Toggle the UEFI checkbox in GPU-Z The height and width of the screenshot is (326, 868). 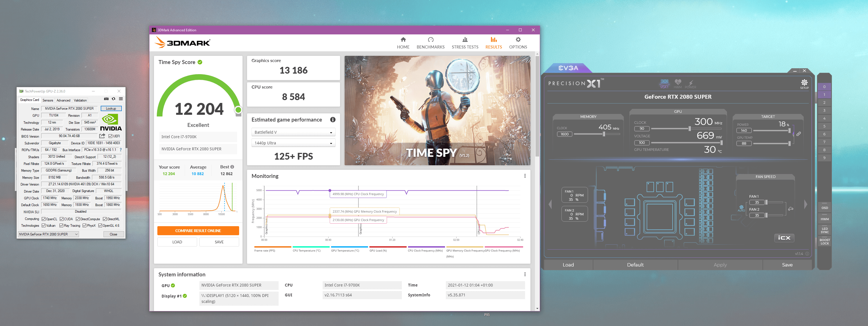click(110, 136)
